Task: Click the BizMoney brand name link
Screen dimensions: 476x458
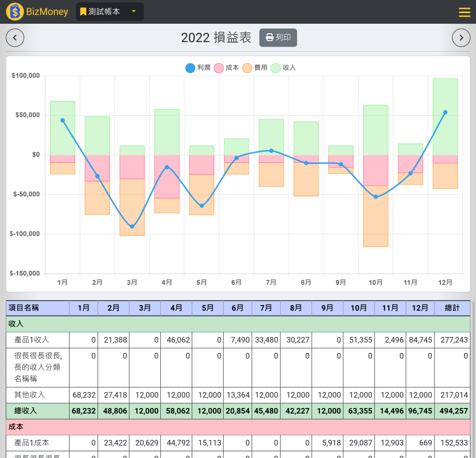Action: [47, 11]
